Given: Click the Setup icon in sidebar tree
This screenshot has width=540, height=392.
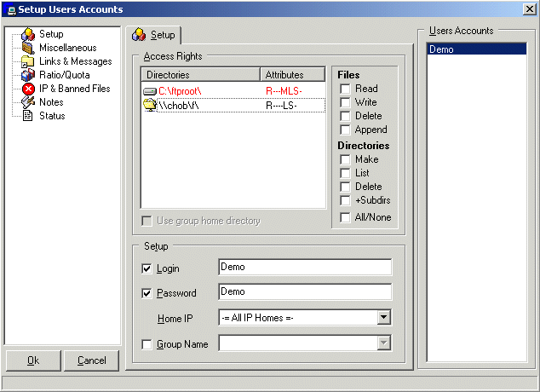Looking at the screenshot, I should click(28, 34).
